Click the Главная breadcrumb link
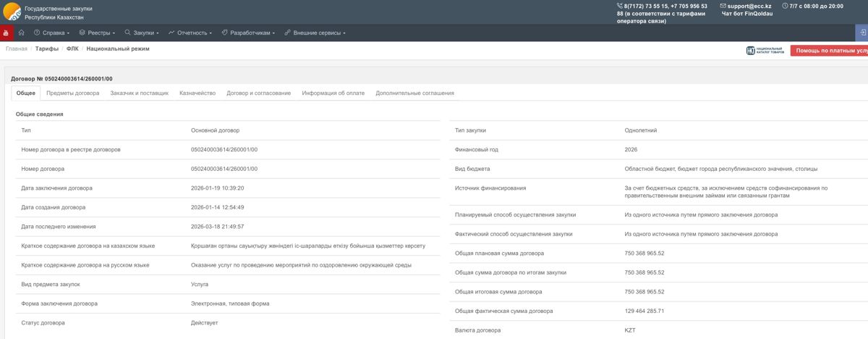The width and height of the screenshot is (868, 339). 17,49
